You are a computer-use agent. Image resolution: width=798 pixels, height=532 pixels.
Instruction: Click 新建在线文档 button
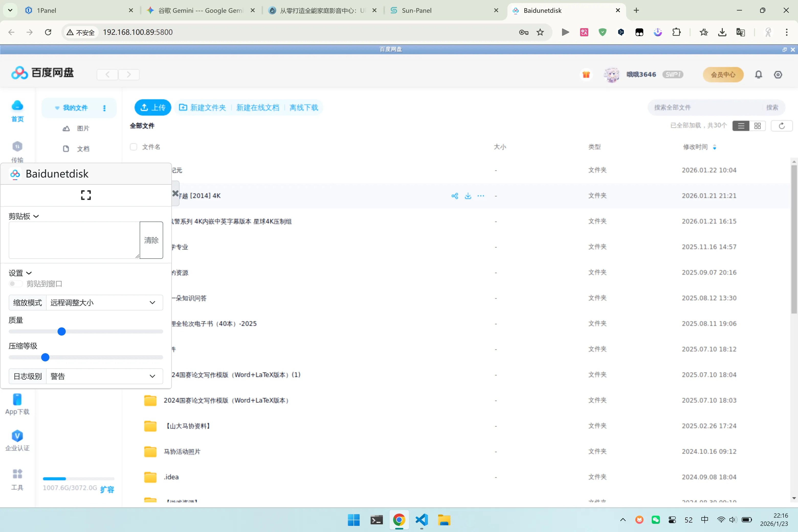(258, 108)
